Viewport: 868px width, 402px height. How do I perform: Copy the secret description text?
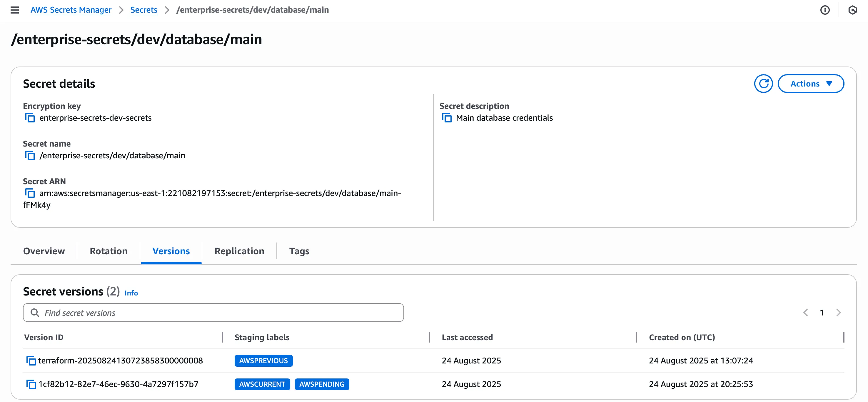tap(447, 118)
